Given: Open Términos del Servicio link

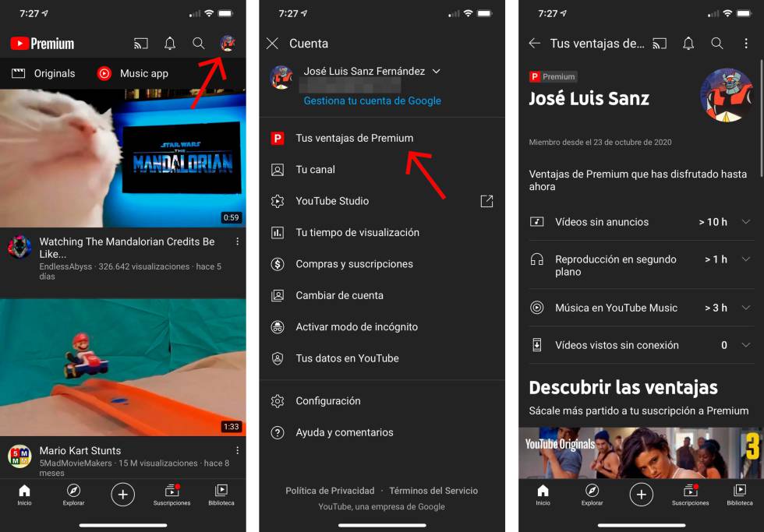Looking at the screenshot, I should coord(433,491).
